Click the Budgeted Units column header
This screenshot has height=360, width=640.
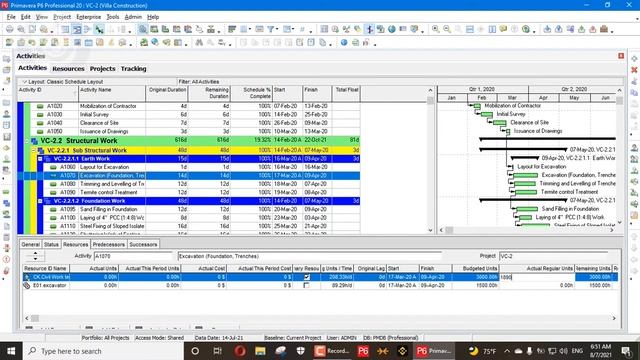pyautogui.click(x=476, y=269)
